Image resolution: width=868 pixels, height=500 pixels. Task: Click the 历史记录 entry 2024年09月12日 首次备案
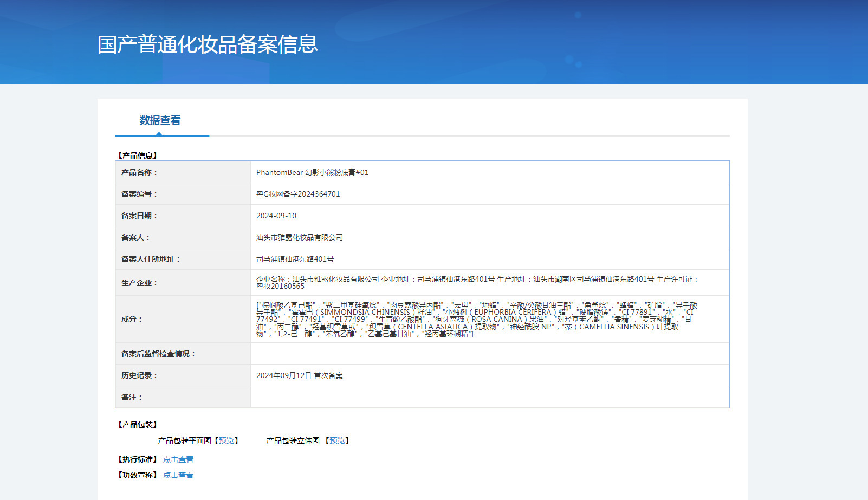[299, 375]
